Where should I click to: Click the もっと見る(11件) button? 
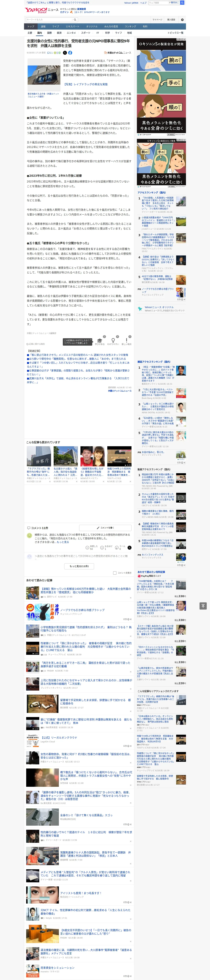[79, 566]
